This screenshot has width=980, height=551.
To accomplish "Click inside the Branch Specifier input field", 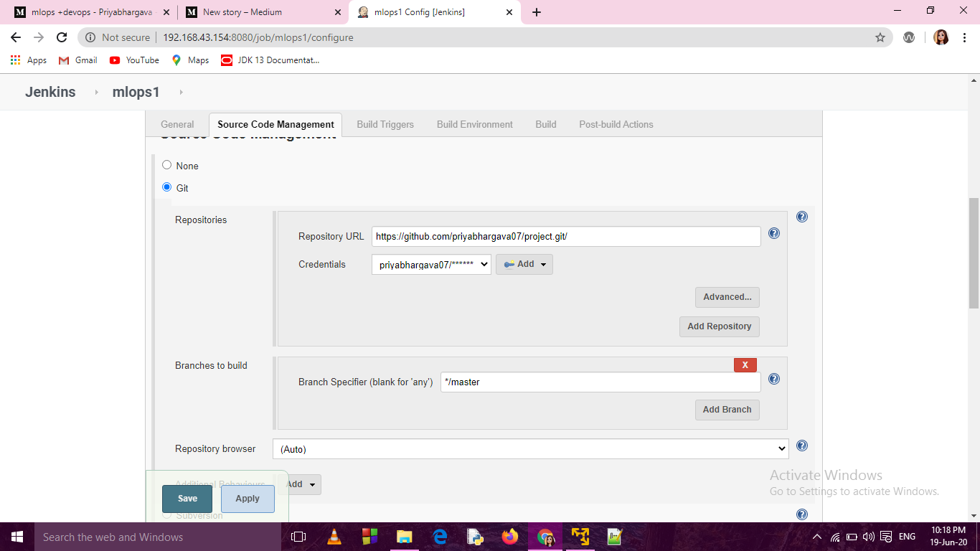I will pyautogui.click(x=600, y=382).
